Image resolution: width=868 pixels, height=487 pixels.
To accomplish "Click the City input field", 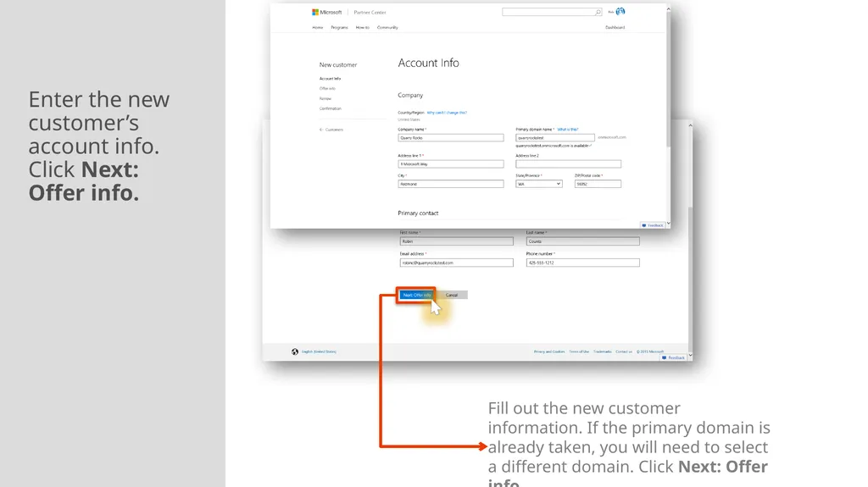I will point(451,184).
